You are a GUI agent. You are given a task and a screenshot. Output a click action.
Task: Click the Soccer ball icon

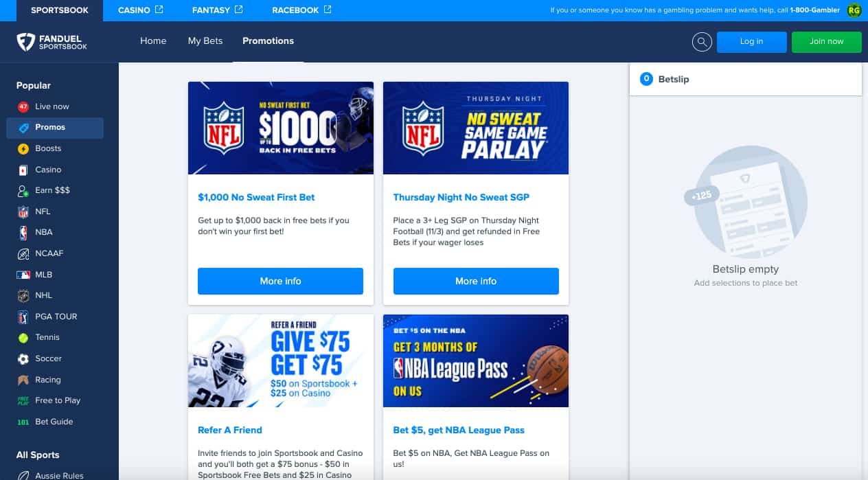(x=23, y=358)
